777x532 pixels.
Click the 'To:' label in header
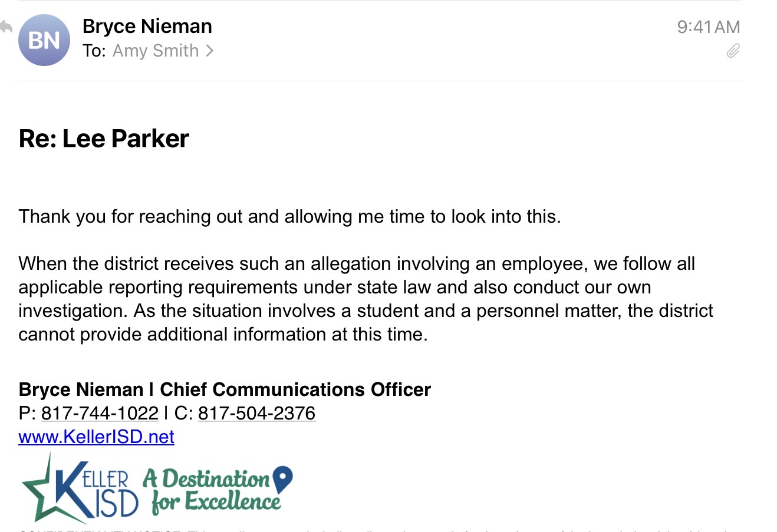pos(94,51)
